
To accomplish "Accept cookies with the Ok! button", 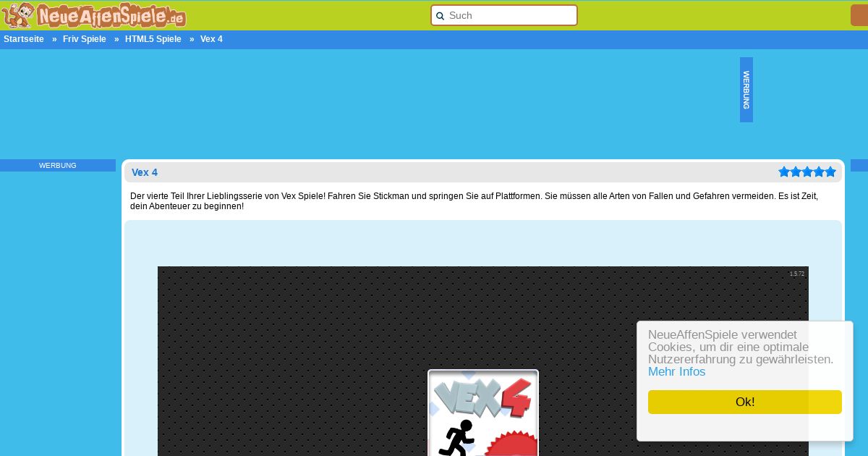I will (x=745, y=402).
